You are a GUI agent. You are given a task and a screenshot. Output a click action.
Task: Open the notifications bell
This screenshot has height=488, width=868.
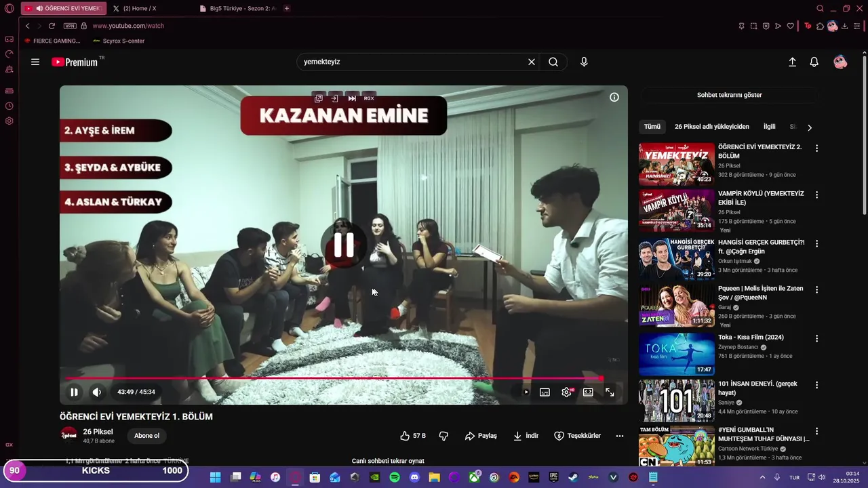pyautogui.click(x=814, y=62)
